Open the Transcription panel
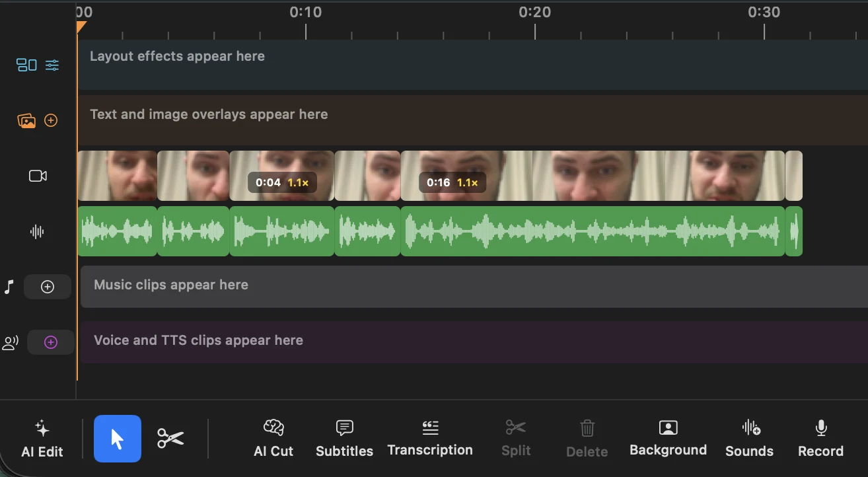 430,439
